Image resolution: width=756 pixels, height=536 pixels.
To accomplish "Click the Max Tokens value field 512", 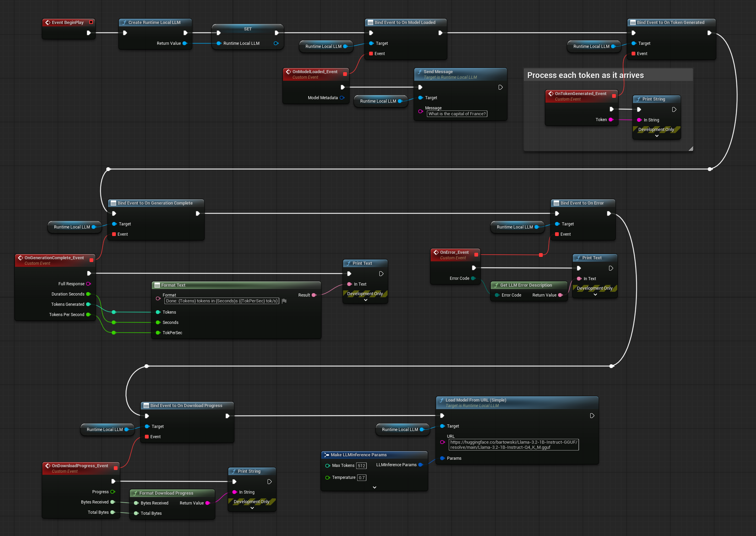I will coord(361,466).
